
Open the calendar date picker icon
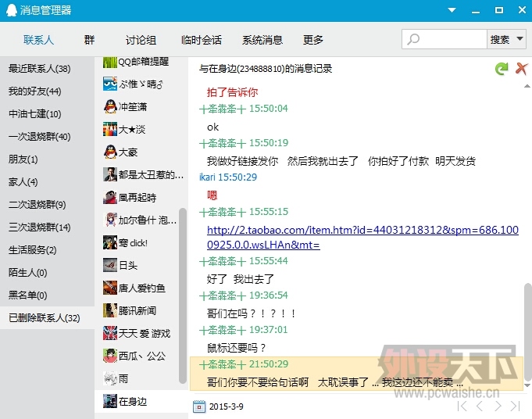(198, 406)
